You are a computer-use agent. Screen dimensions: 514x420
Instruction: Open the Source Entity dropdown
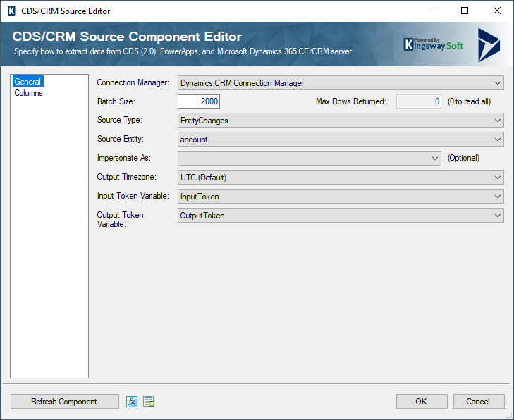tap(341, 140)
